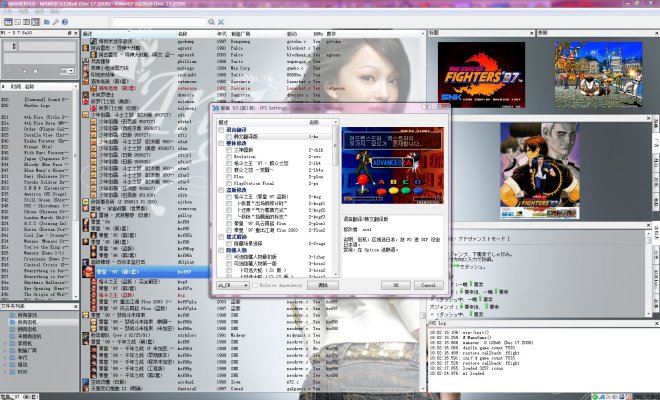Sort game list by 名称 column header

183,34
